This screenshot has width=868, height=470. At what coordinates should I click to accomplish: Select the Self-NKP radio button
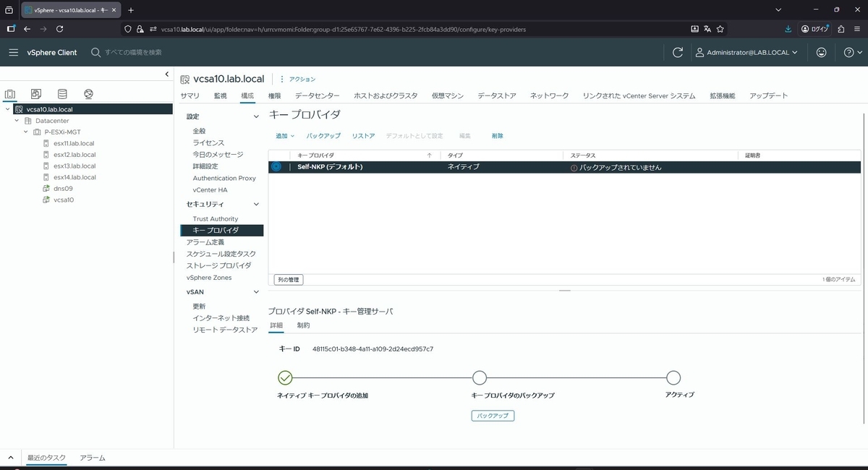click(x=276, y=167)
